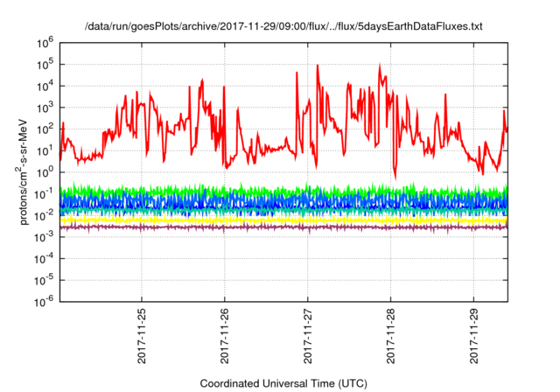The height and width of the screenshot is (392, 560).
Task: Click the yellow flux data line
Action: (283, 221)
